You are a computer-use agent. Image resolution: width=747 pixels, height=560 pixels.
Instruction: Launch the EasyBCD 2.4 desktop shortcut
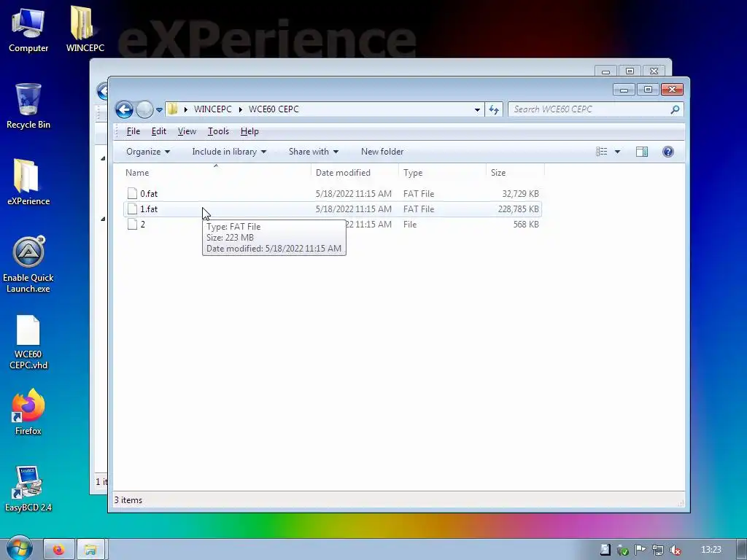(x=28, y=489)
